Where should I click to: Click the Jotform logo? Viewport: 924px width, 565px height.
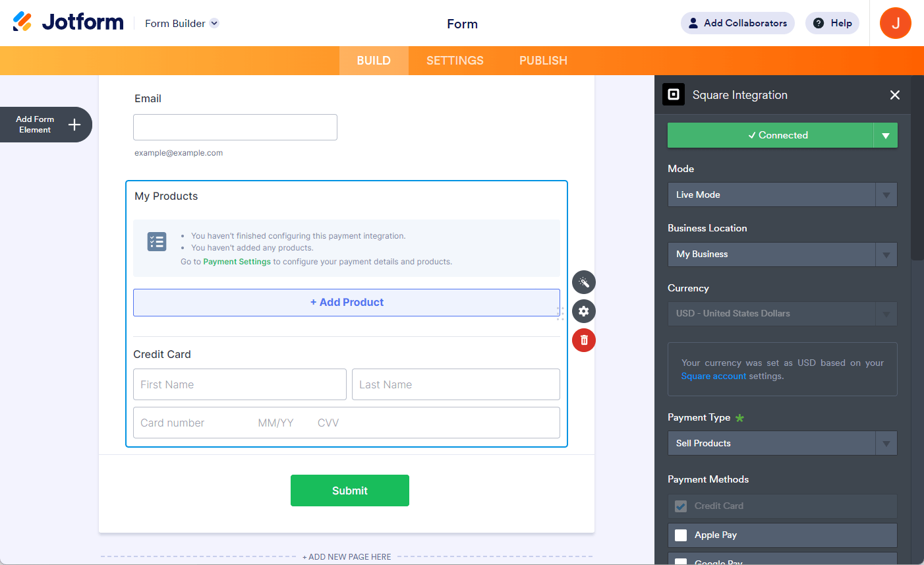tap(68, 22)
